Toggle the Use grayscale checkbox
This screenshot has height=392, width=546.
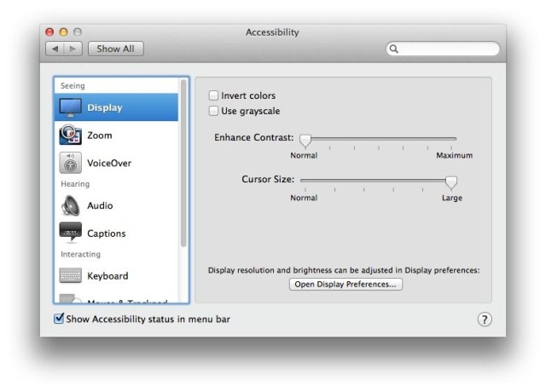214,111
